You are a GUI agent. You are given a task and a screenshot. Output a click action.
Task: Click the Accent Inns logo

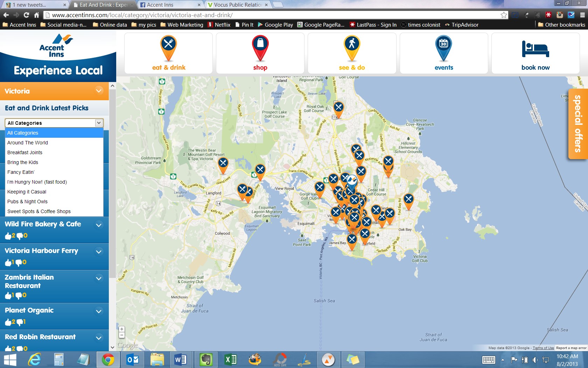(56, 46)
